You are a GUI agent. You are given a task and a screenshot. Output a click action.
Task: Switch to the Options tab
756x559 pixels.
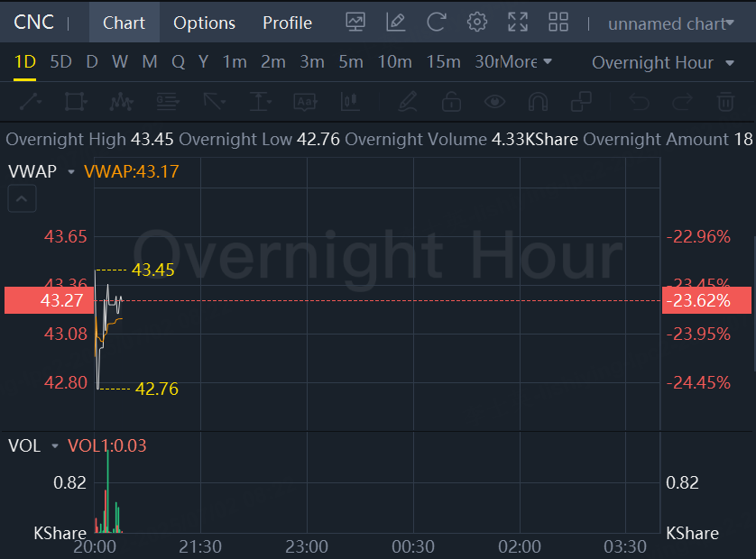point(204,23)
